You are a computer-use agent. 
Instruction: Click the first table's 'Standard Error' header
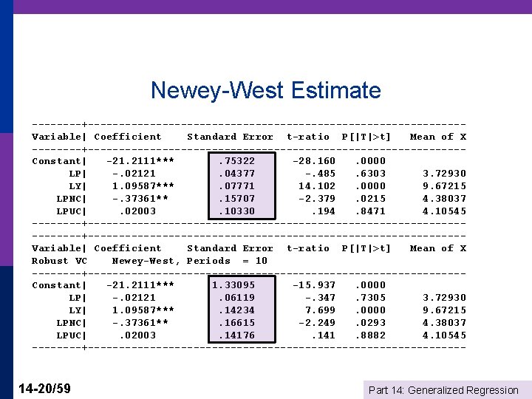point(230,137)
